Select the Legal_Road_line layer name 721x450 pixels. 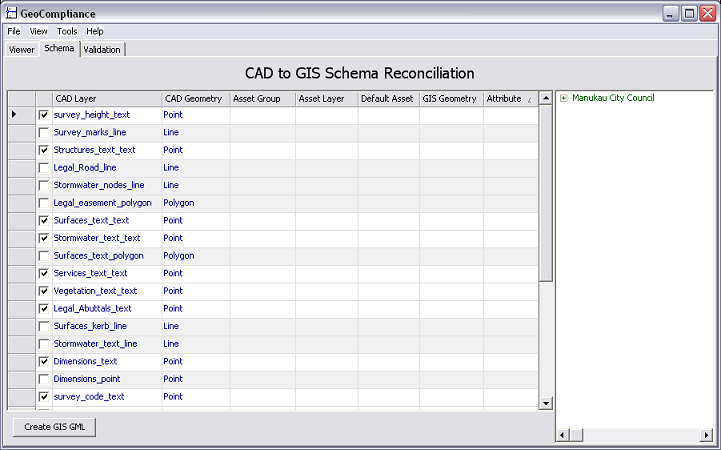point(85,168)
